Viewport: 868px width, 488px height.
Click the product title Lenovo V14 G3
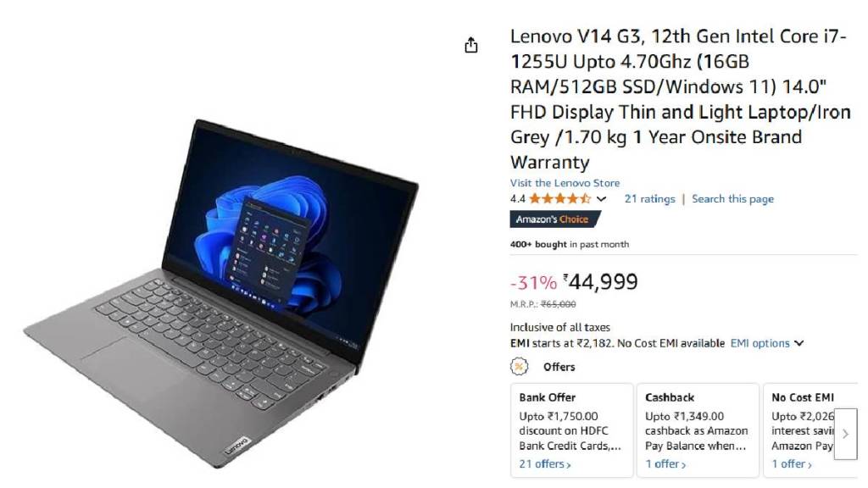pos(680,99)
